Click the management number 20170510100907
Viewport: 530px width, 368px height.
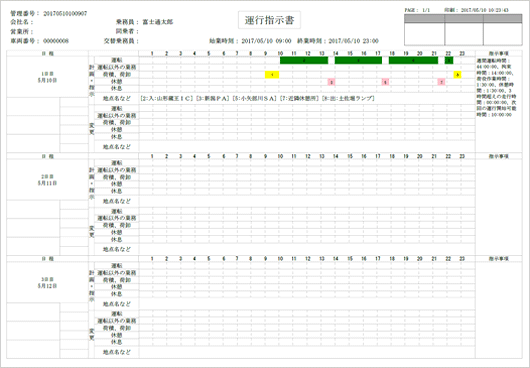click(65, 14)
